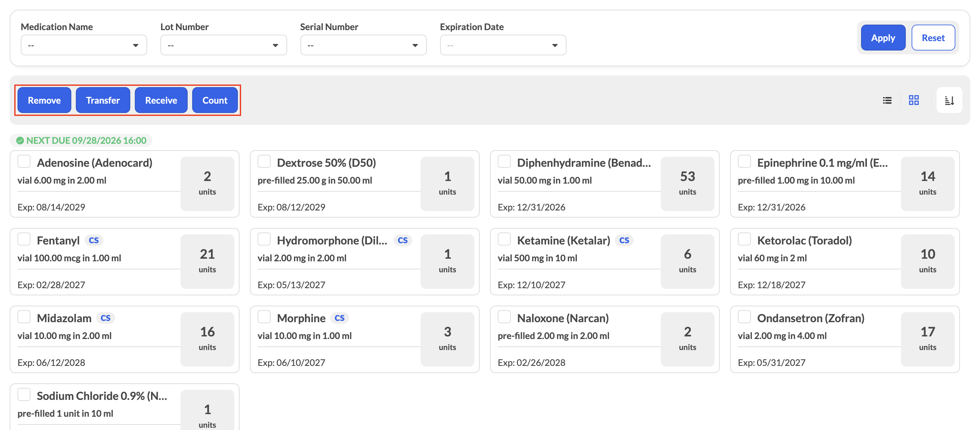Image resolution: width=980 pixels, height=430 pixels.
Task: Click the Remove button
Action: pos(44,100)
